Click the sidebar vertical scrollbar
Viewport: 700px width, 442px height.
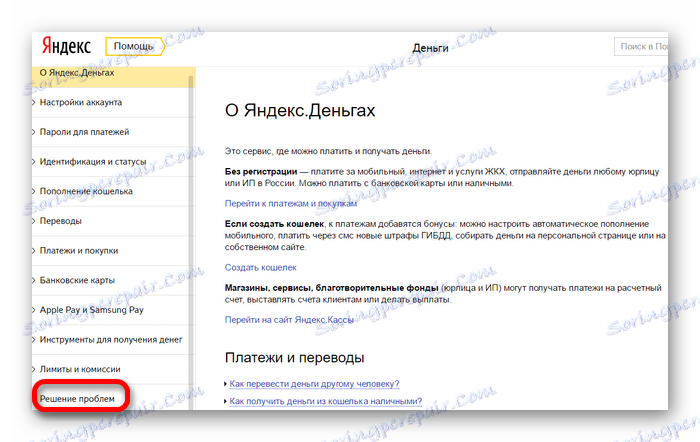pyautogui.click(x=191, y=241)
